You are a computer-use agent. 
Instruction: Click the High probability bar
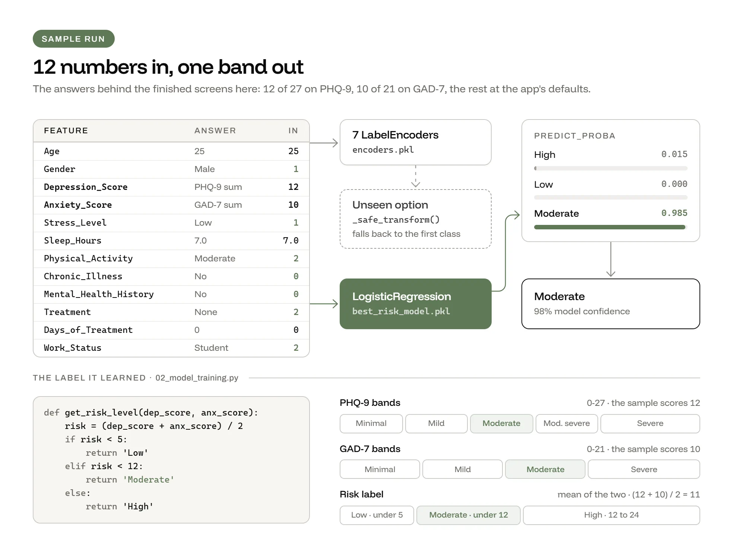(610, 168)
